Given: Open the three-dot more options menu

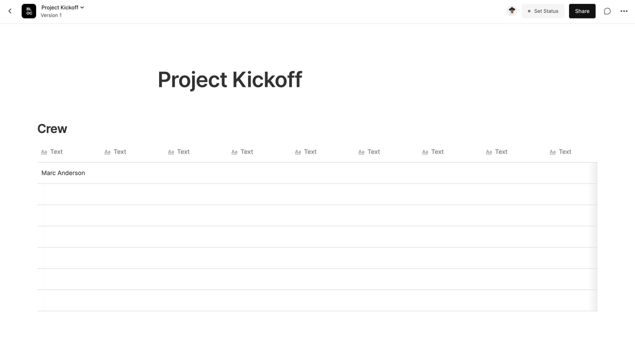Looking at the screenshot, I should pos(624,11).
